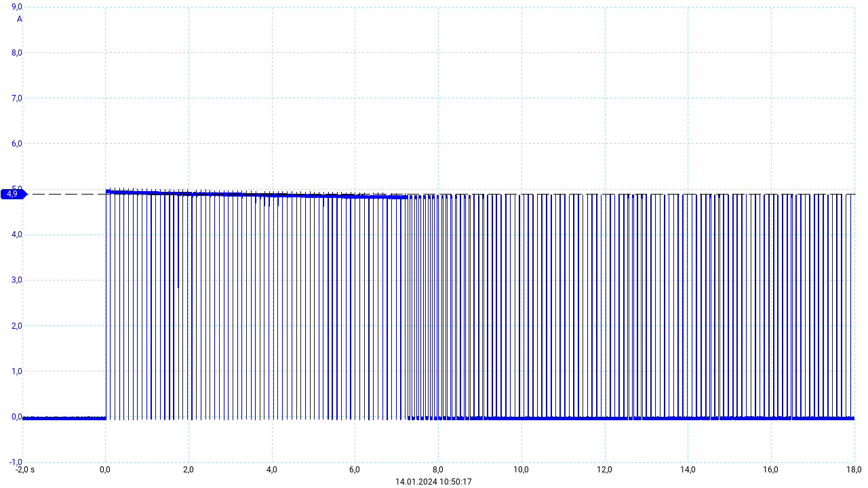Screen dimensions: 868x488
Task: Click the 10,0 time axis label
Action: click(x=521, y=470)
